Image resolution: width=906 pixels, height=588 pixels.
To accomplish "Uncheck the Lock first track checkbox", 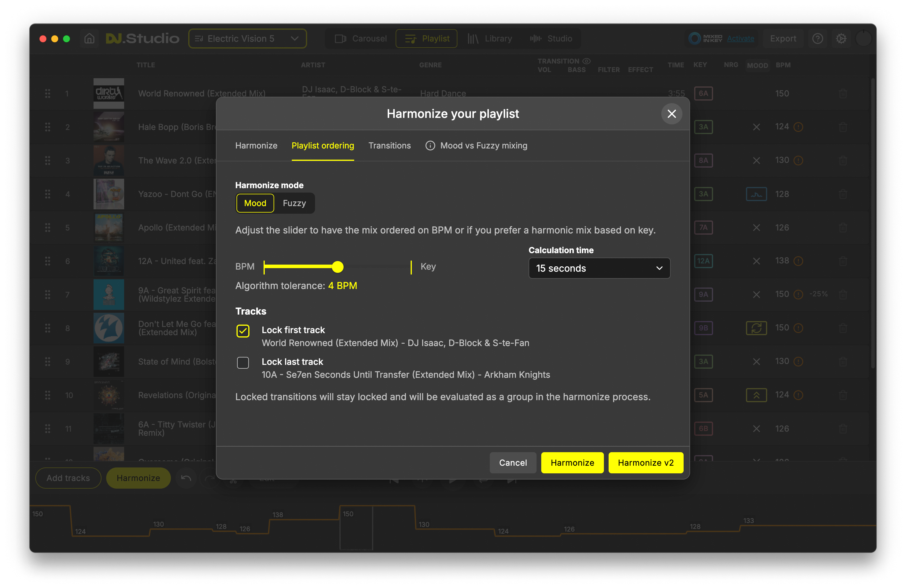I will coord(243,331).
